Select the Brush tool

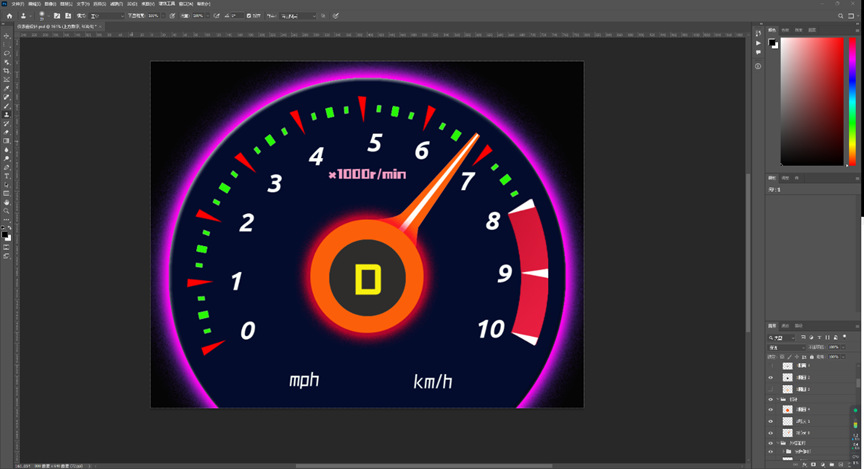(x=7, y=106)
